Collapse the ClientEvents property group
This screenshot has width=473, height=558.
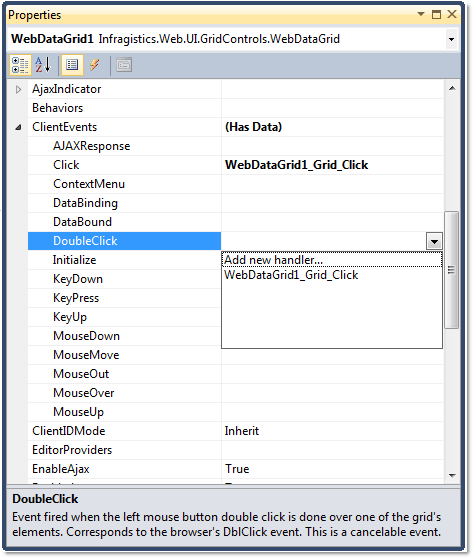pyautogui.click(x=18, y=127)
